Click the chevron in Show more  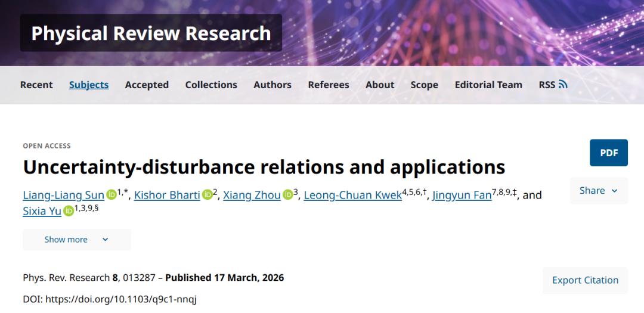pyautogui.click(x=106, y=240)
